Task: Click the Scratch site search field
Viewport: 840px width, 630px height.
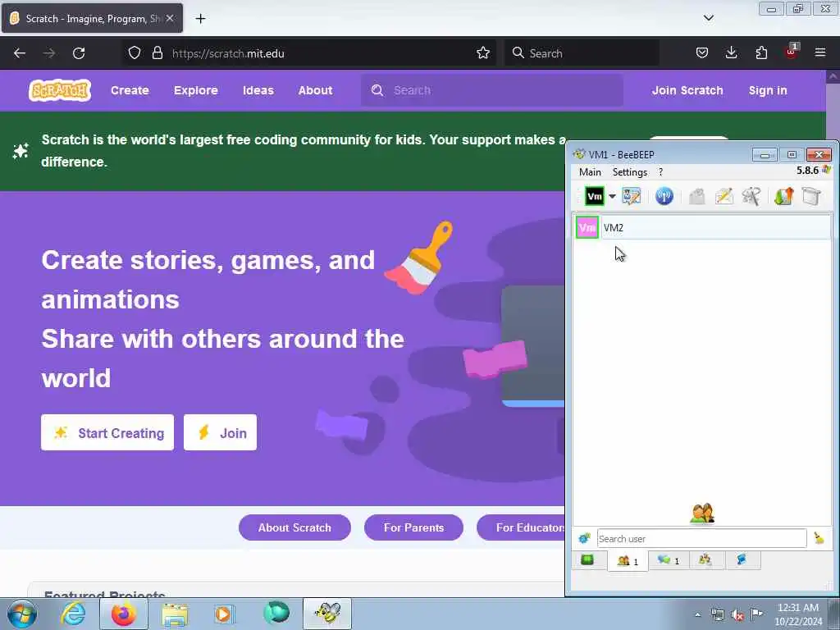Action: tap(492, 90)
